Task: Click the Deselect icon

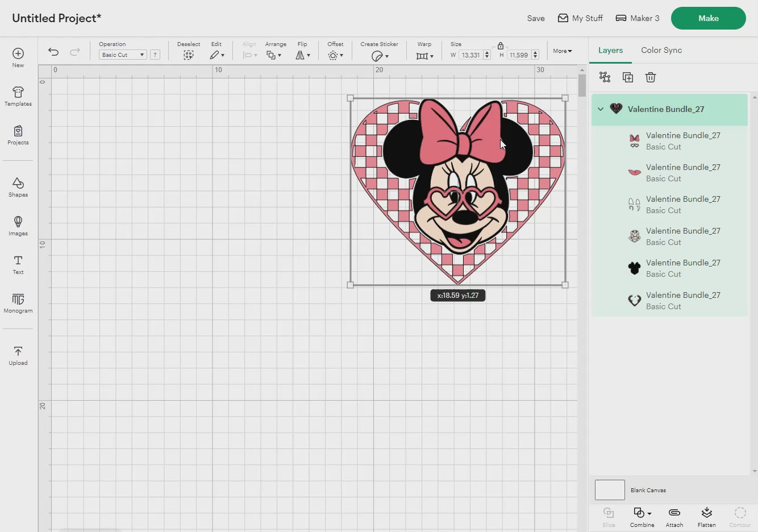Action: 189,55
